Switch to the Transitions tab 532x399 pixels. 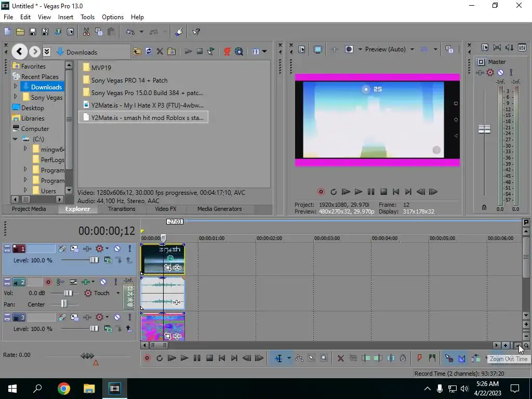[x=122, y=209]
